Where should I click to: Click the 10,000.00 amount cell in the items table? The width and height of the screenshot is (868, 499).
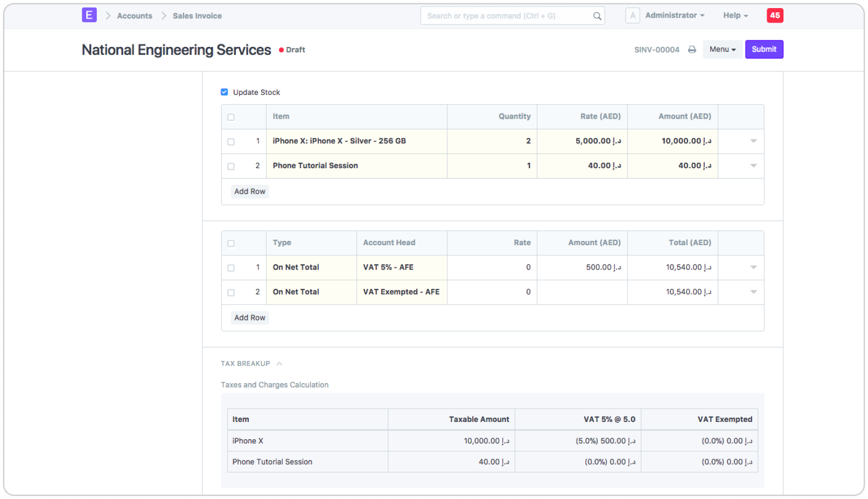click(x=673, y=141)
